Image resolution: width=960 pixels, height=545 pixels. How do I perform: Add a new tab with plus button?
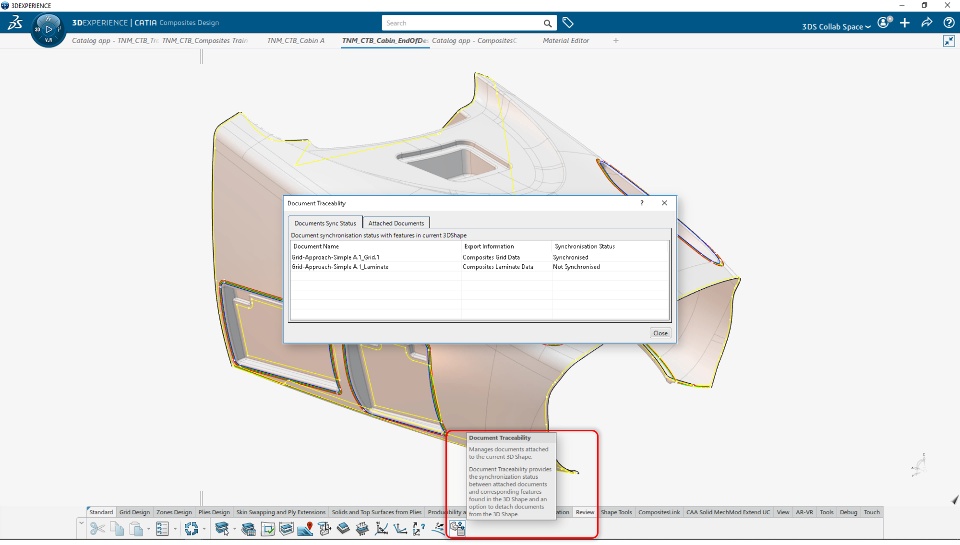[x=616, y=40]
